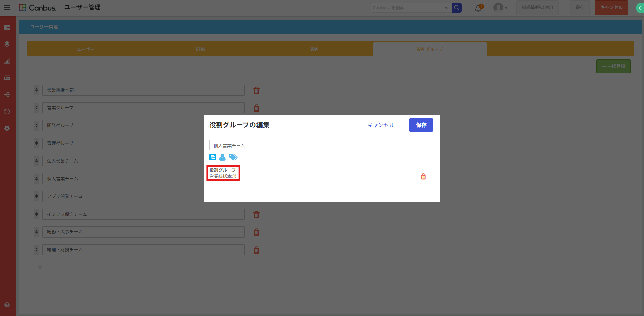Click the organization tree icon in the dialog
The image size is (644, 316).
[213, 157]
